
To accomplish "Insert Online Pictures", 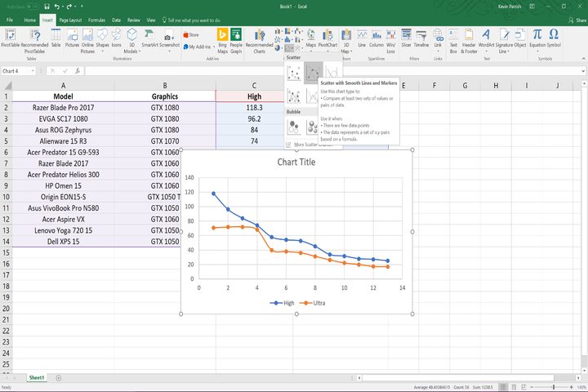I will (87, 41).
